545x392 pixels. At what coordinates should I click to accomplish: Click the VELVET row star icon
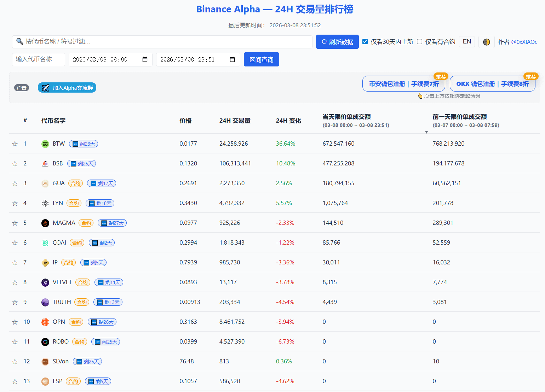(15, 282)
